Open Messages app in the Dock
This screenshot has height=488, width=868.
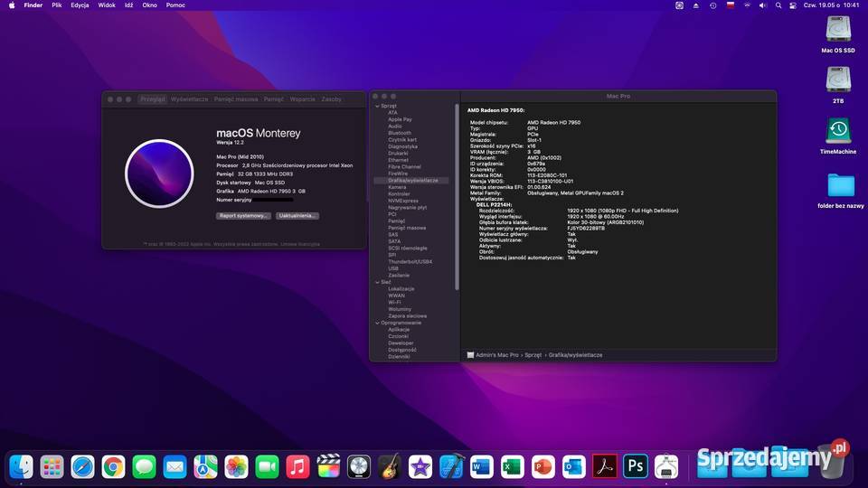click(144, 467)
